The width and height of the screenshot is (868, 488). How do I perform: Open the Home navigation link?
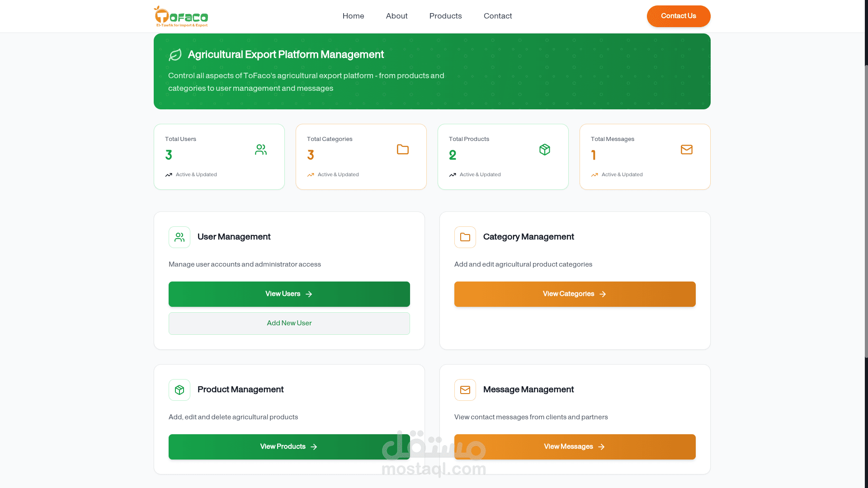pyautogui.click(x=353, y=16)
